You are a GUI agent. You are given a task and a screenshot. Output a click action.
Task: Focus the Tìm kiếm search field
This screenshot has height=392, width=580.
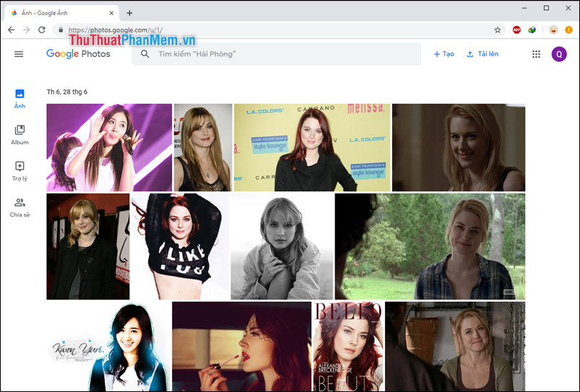click(x=282, y=54)
